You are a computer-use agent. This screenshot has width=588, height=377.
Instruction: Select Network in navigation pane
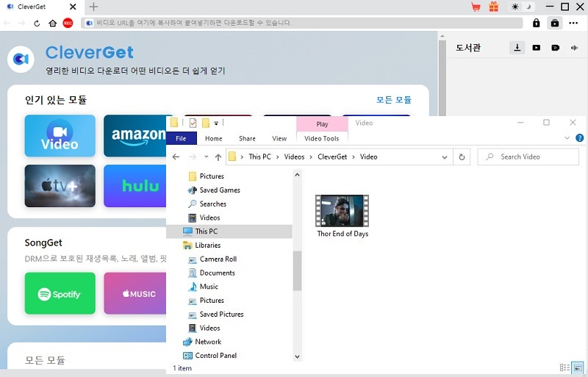coord(203,342)
